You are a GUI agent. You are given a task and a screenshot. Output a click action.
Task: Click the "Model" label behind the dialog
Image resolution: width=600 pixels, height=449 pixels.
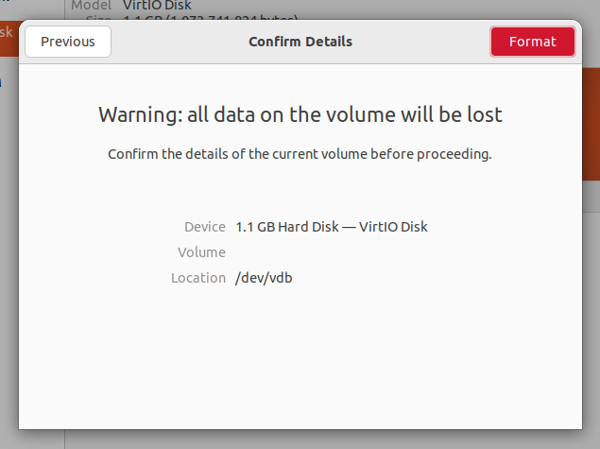click(x=91, y=5)
